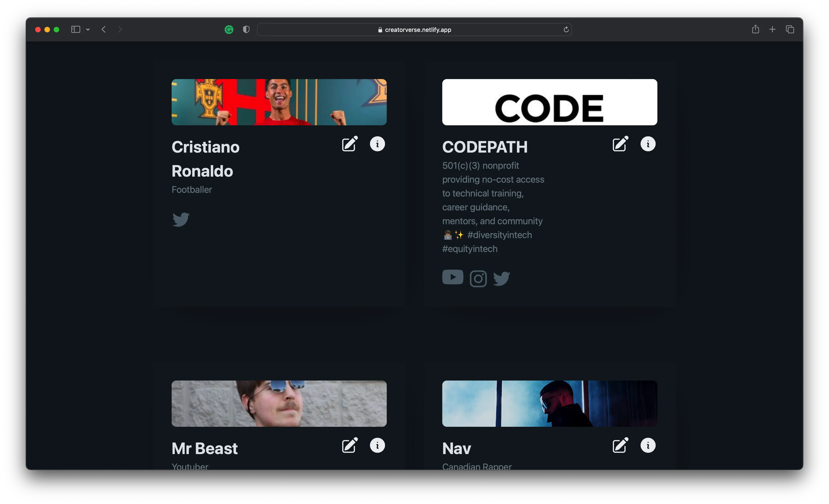829x504 pixels.
Task: Open the Safari share menu
Action: pos(755,30)
